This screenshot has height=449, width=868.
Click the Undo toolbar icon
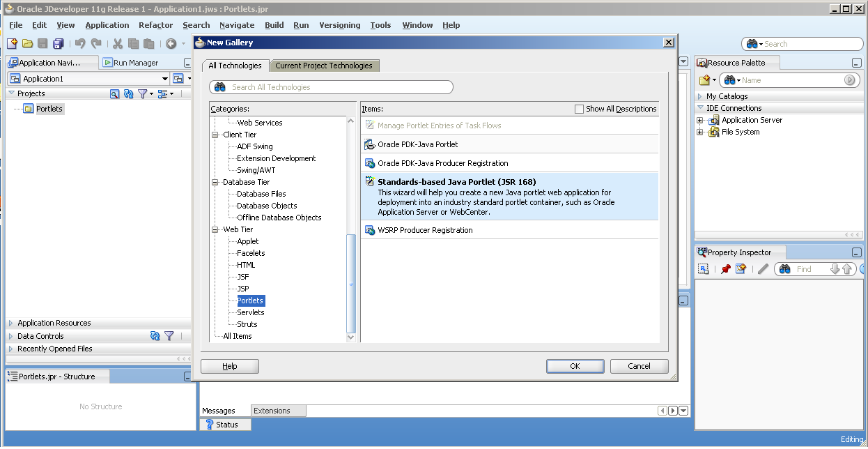(x=79, y=44)
